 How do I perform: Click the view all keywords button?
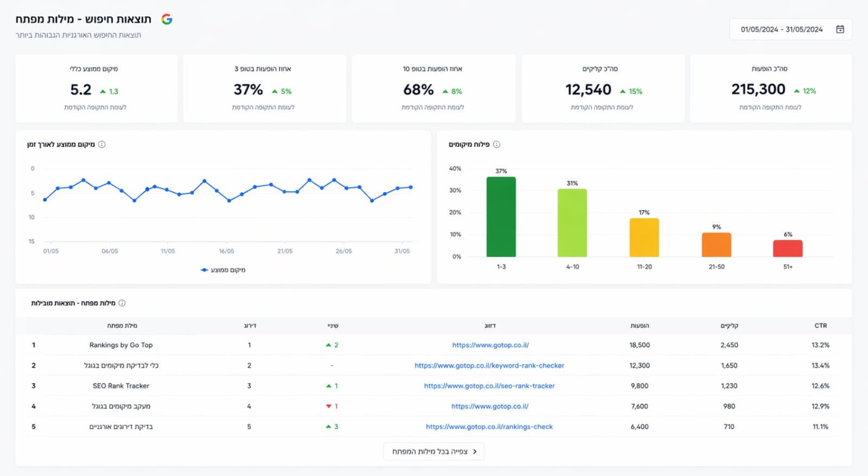click(433, 451)
